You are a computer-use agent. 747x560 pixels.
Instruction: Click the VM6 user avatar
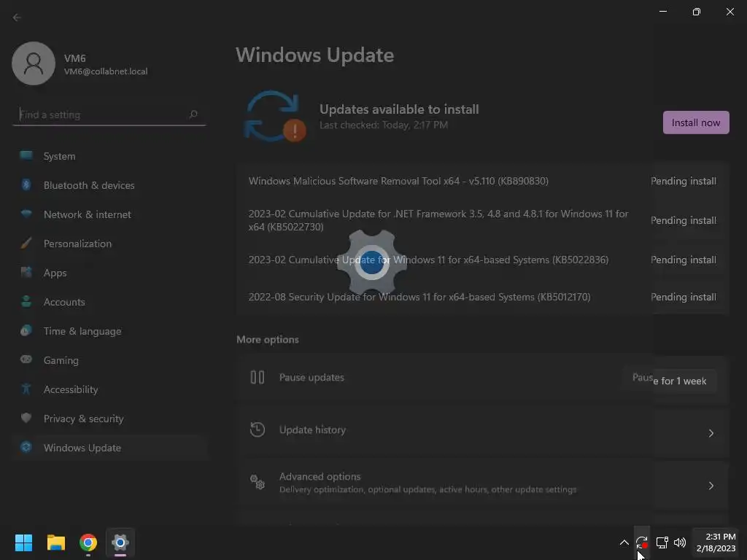(x=34, y=63)
